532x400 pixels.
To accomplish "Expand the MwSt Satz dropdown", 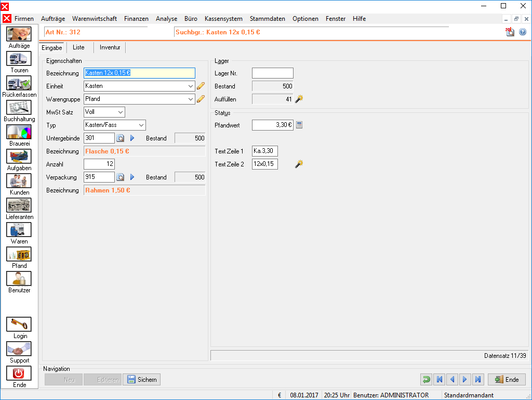I will [x=121, y=112].
